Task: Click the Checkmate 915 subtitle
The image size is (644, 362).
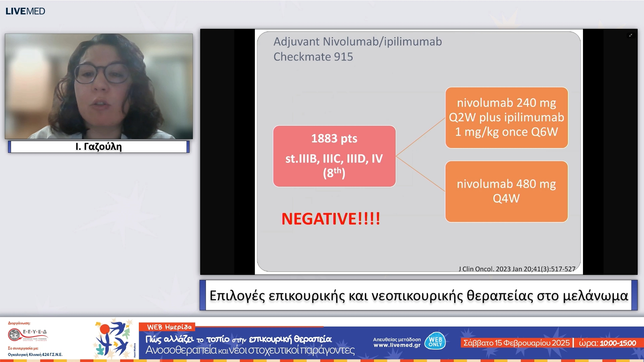Action: 313,57
